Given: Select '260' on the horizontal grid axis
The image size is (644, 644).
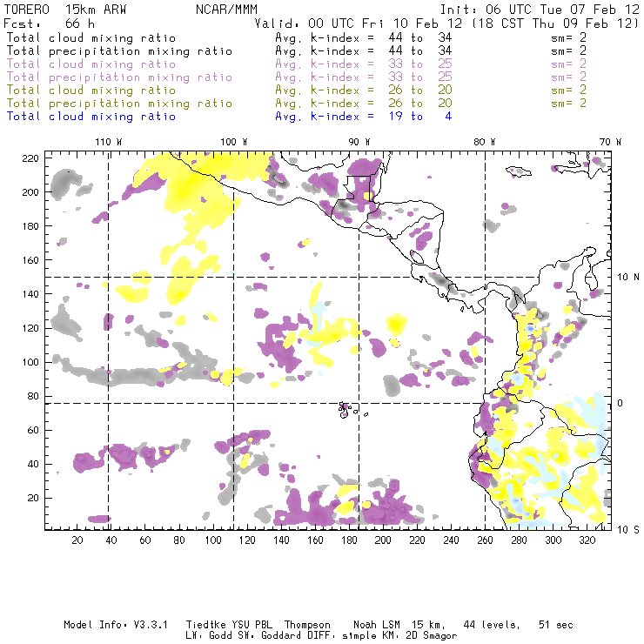Looking at the screenshot, I should tap(485, 540).
